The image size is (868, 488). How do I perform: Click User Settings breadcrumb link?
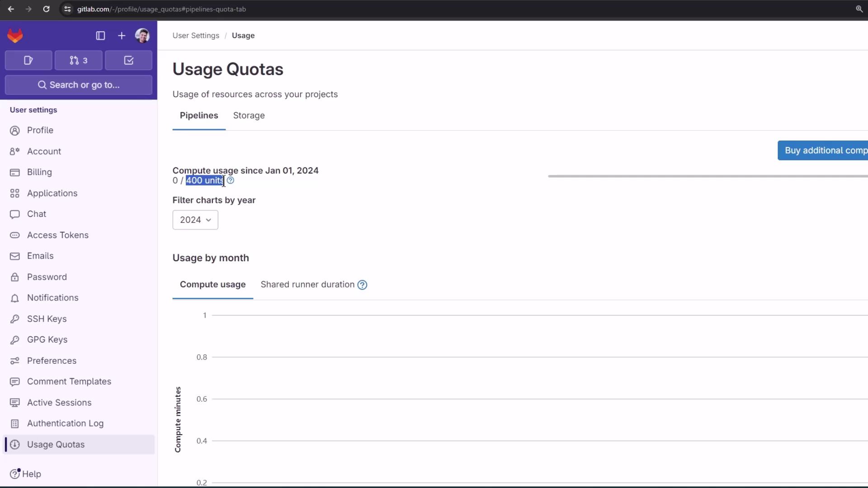196,36
